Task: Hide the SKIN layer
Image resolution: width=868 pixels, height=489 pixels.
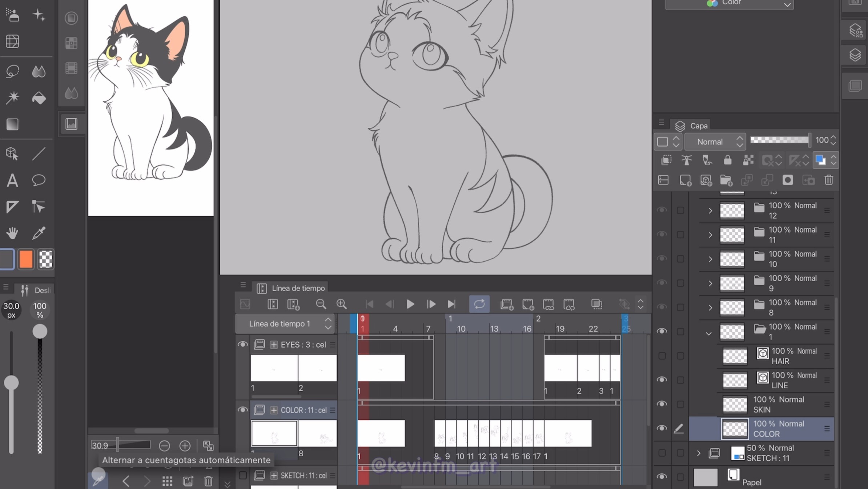Action: point(662,404)
